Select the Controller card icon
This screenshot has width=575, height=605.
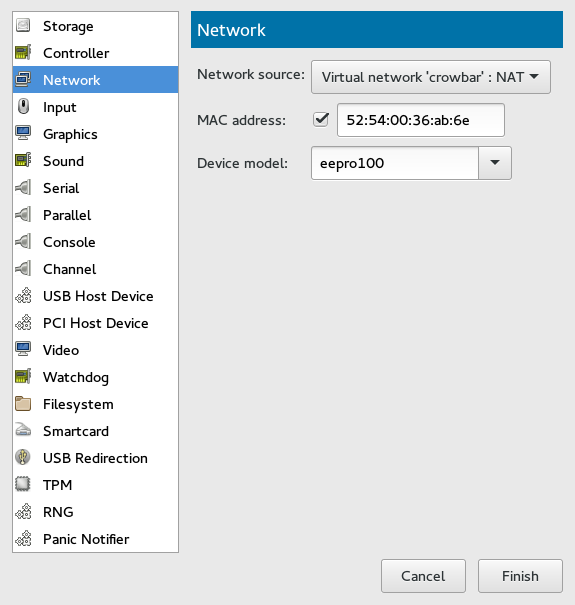click(x=23, y=53)
